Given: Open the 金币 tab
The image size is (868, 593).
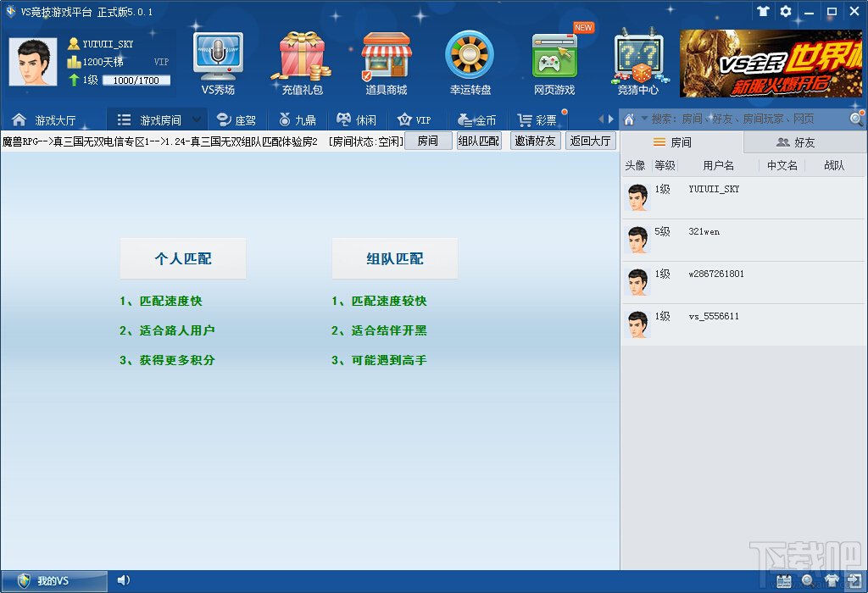Looking at the screenshot, I should [476, 119].
